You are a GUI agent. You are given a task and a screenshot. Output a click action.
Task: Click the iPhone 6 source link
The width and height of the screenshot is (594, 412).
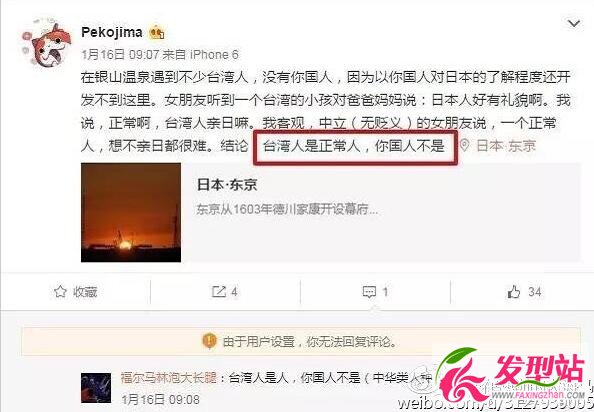pos(214,55)
